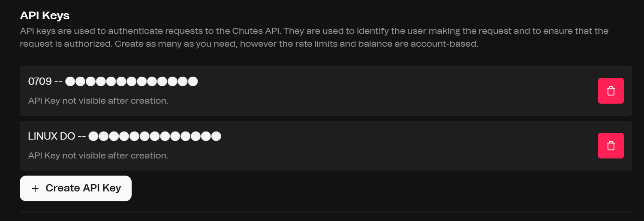Delete the LINUX DO key via the trash icon
Screen dimensions: 644x221
tap(611, 146)
